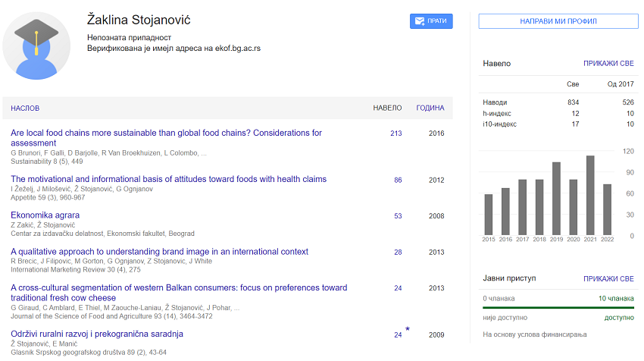Open ПРИКАЖИ СВЕ link in public access section

click(608, 279)
